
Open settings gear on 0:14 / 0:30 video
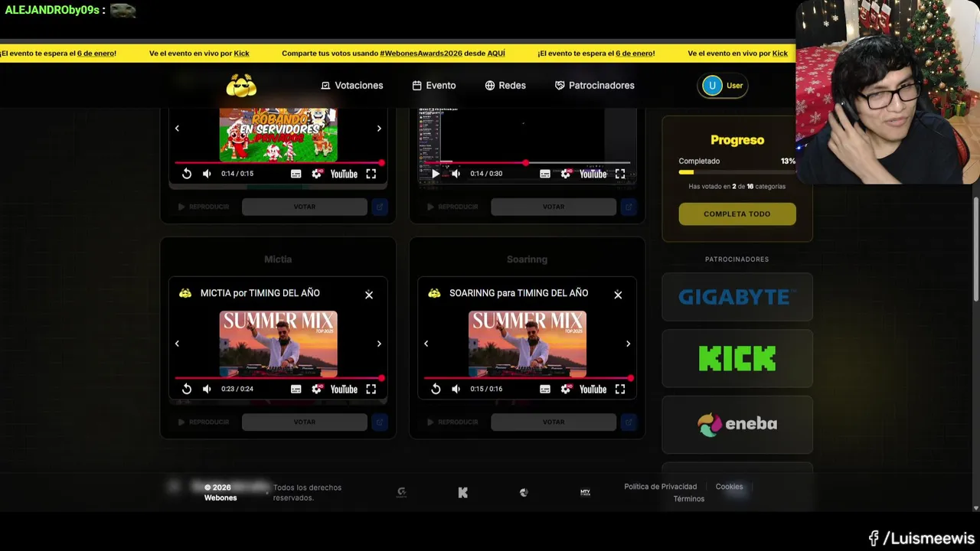[x=566, y=174]
